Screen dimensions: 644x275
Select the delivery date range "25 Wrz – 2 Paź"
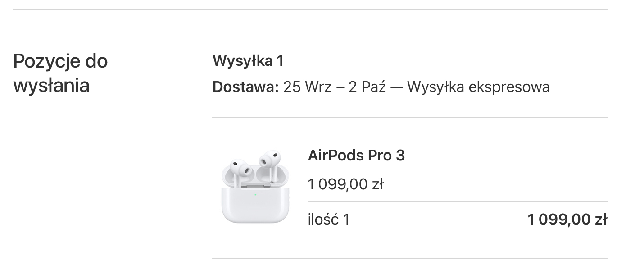(335, 87)
